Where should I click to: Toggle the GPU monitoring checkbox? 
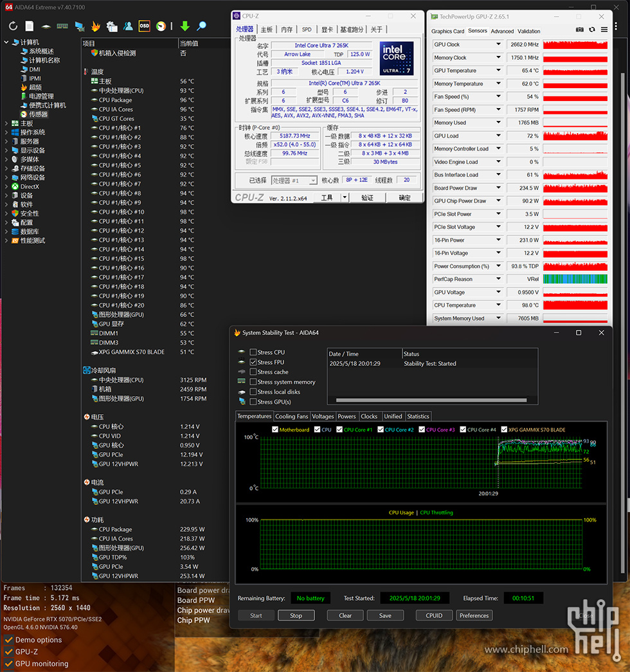(8, 664)
